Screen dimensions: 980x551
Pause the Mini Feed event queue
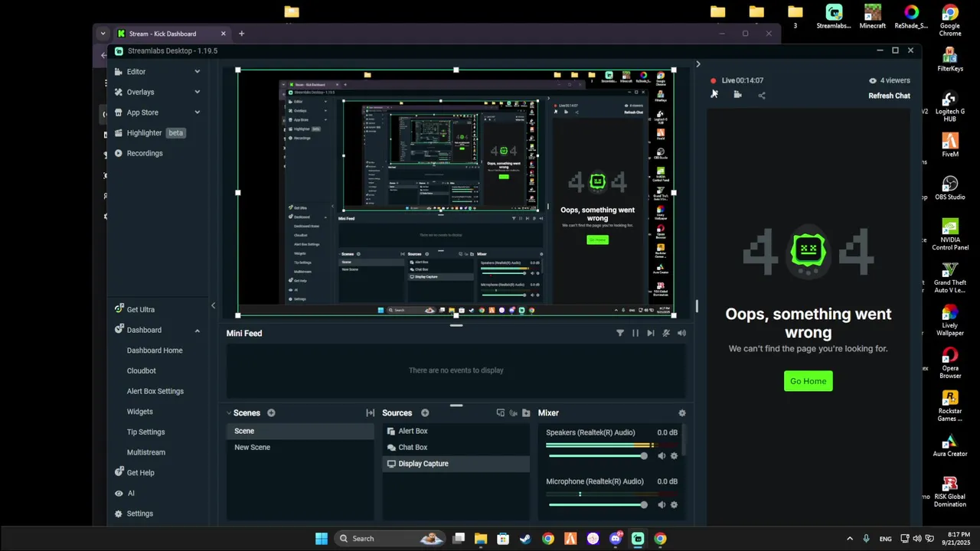point(635,333)
